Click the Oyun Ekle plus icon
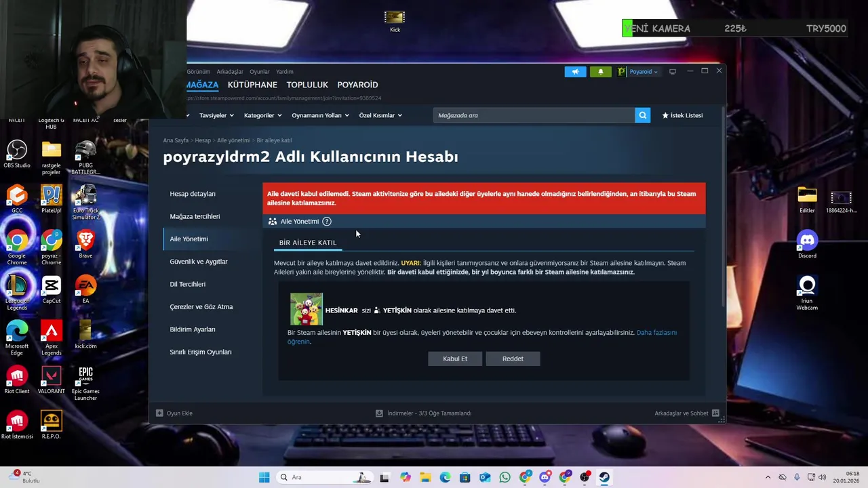The height and width of the screenshot is (488, 868). 159,413
